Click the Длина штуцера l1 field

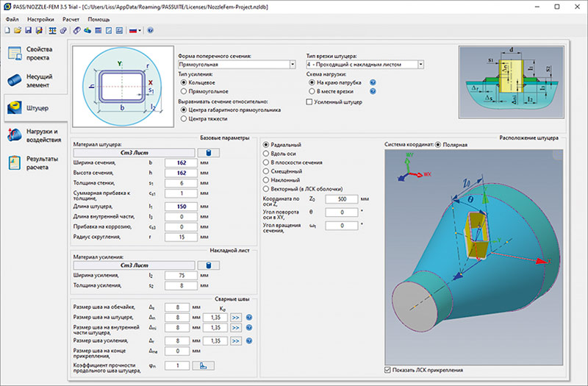point(181,207)
